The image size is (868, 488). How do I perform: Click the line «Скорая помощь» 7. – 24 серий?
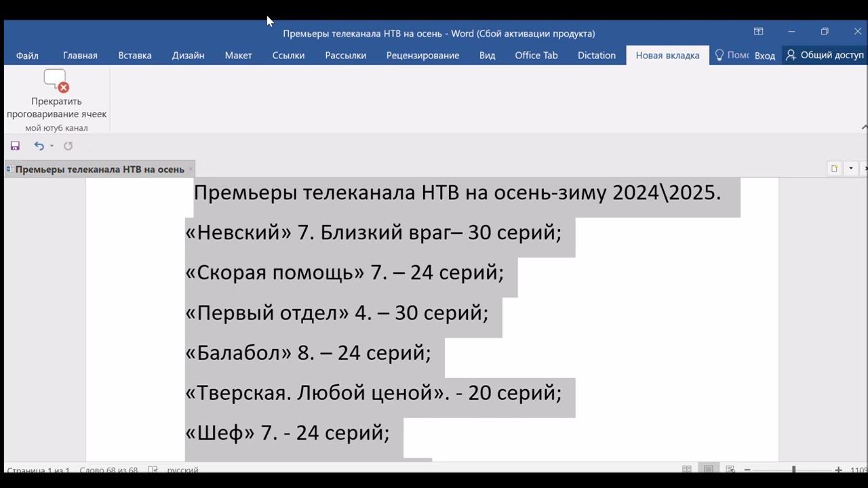[x=344, y=272]
